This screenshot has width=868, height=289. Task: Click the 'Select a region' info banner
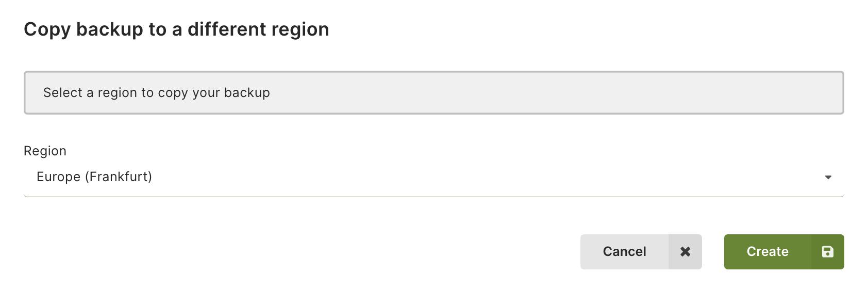click(x=433, y=92)
